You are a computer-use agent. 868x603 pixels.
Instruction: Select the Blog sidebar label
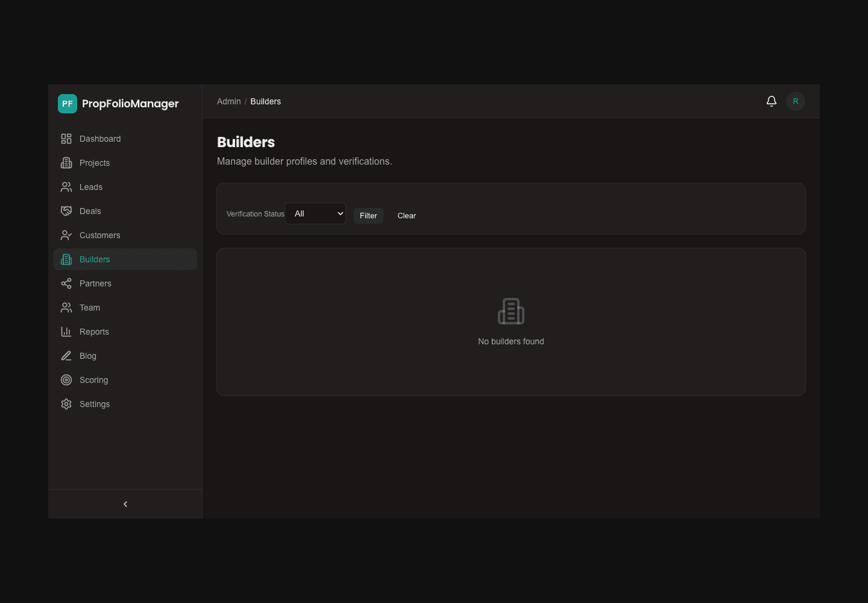point(88,356)
